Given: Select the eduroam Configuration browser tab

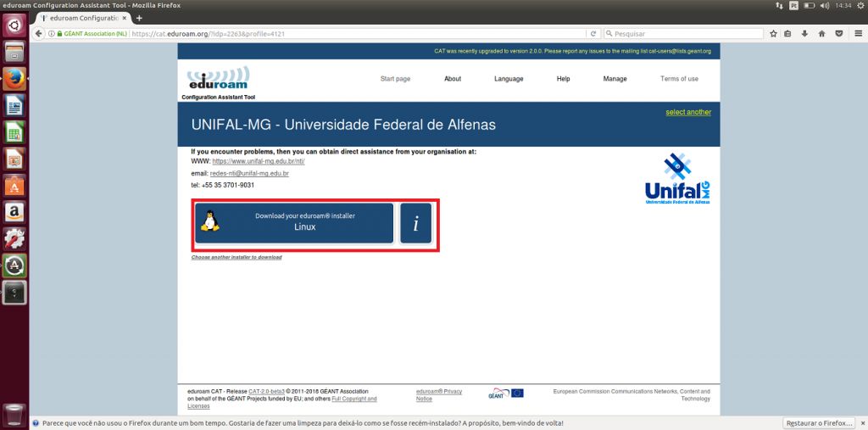Looking at the screenshot, I should click(x=83, y=19).
